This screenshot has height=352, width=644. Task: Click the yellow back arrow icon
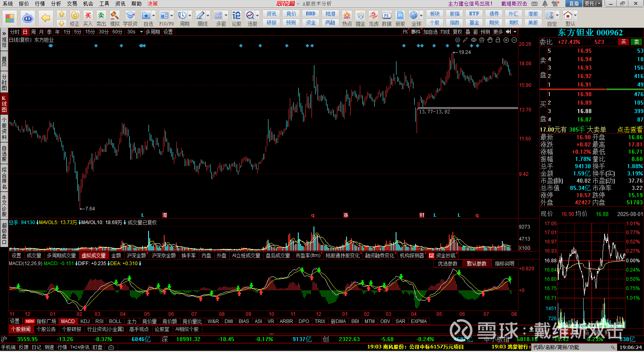[46, 18]
